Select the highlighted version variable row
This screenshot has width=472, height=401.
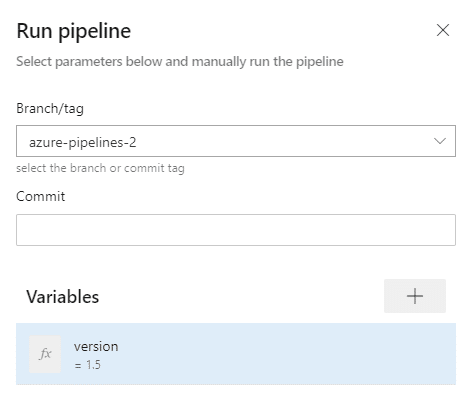(236, 354)
